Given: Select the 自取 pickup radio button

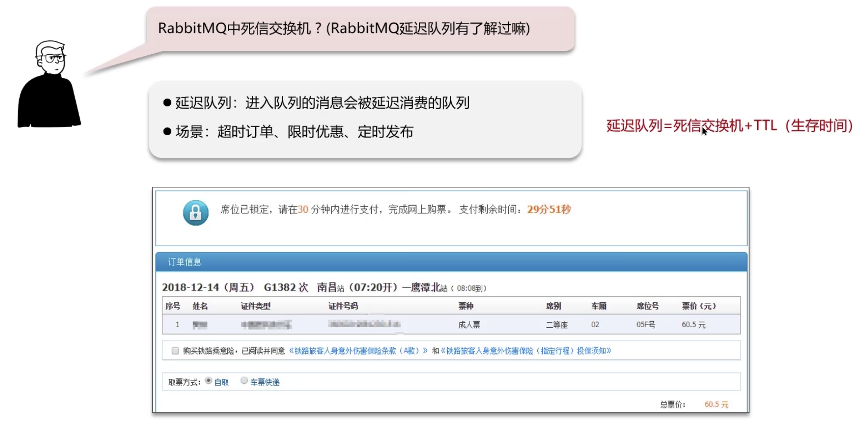Looking at the screenshot, I should pyautogui.click(x=208, y=381).
